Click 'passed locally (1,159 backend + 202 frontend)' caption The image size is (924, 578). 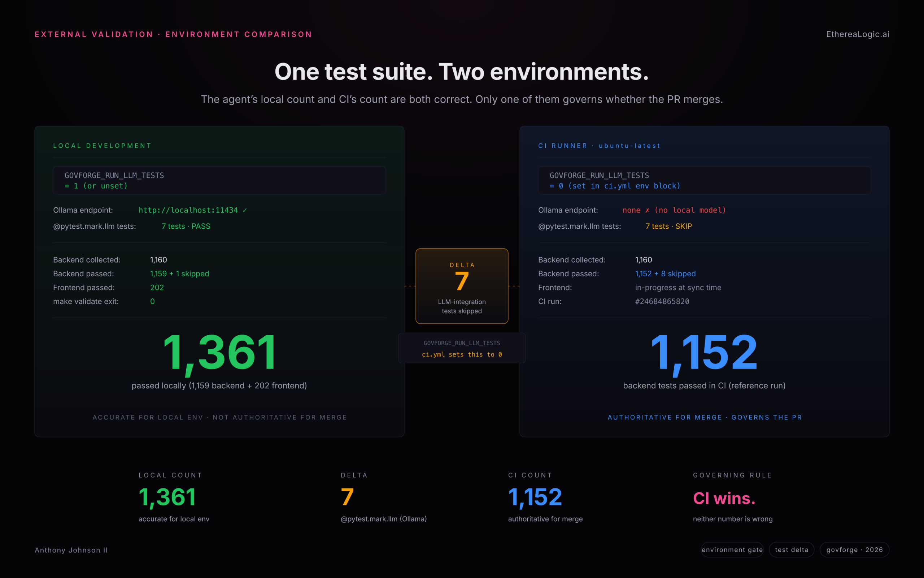point(219,386)
